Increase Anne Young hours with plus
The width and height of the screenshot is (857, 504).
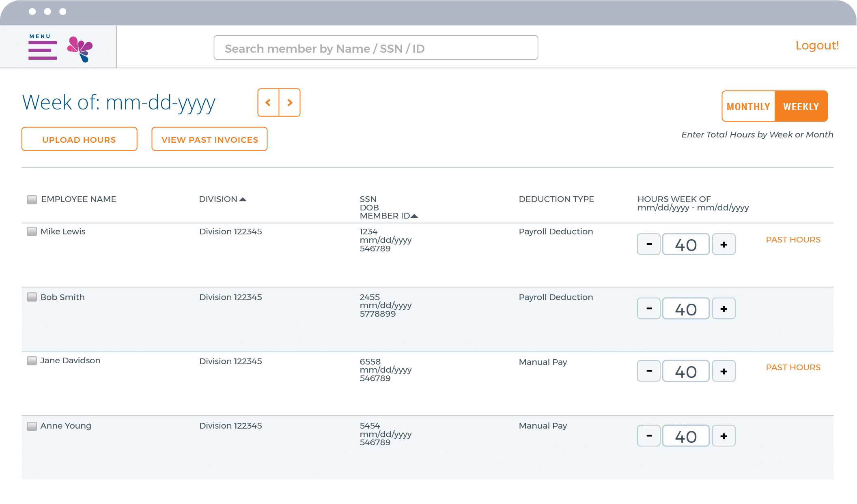pyautogui.click(x=723, y=436)
